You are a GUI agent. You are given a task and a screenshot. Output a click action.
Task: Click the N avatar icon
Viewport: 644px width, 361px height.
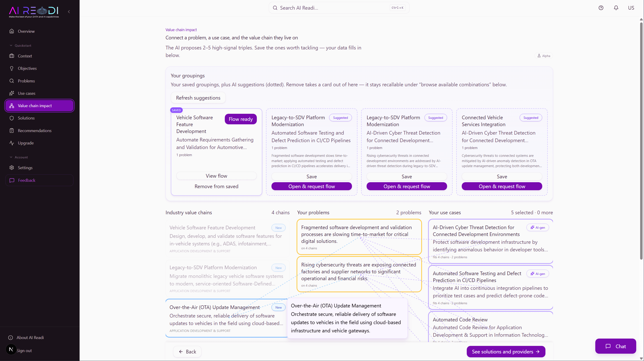11,350
